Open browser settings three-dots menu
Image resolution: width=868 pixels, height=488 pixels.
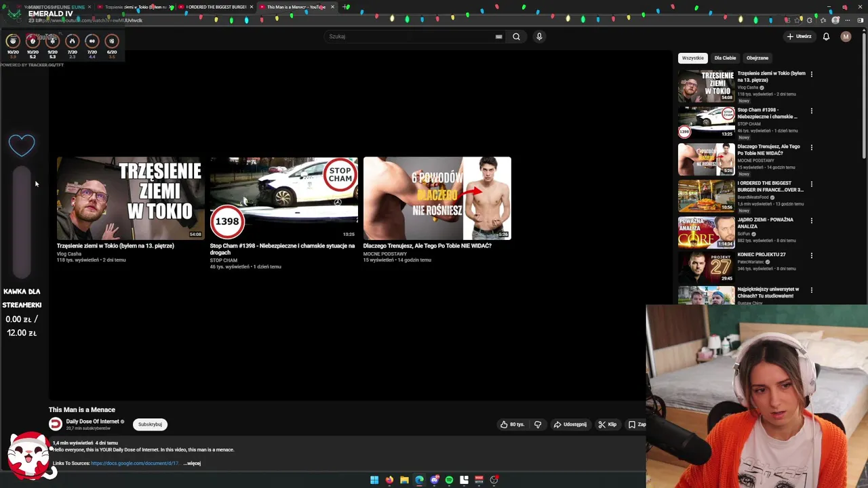click(x=848, y=20)
